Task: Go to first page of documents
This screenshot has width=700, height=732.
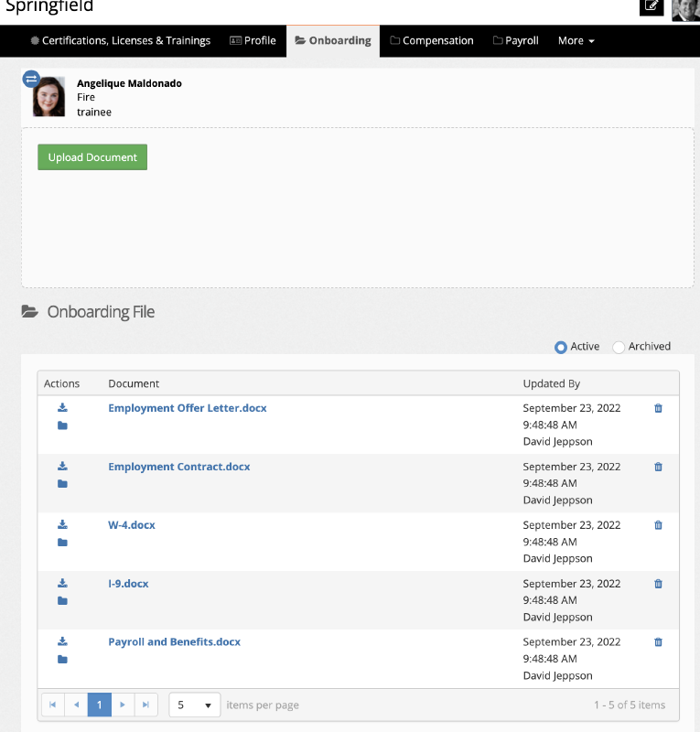Action: (x=53, y=705)
